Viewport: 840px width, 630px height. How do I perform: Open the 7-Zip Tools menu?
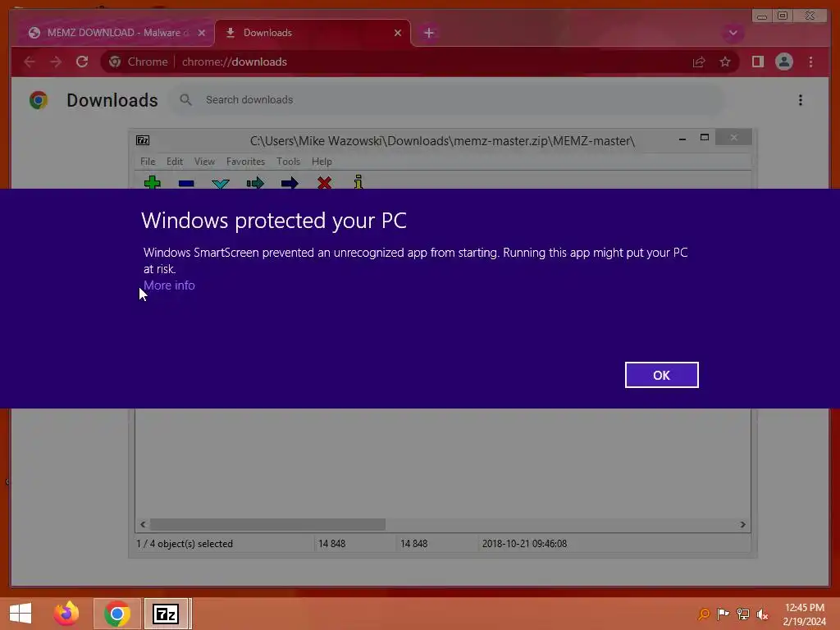[288, 162]
